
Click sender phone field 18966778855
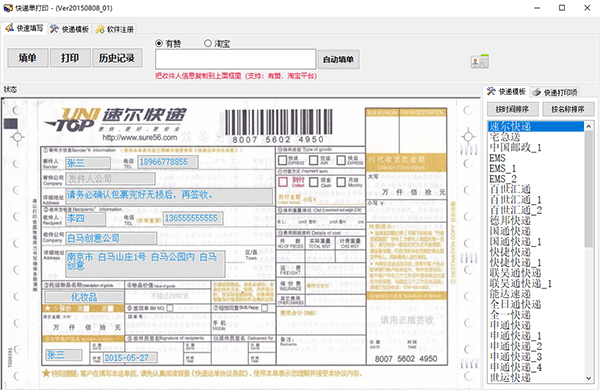[168, 162]
